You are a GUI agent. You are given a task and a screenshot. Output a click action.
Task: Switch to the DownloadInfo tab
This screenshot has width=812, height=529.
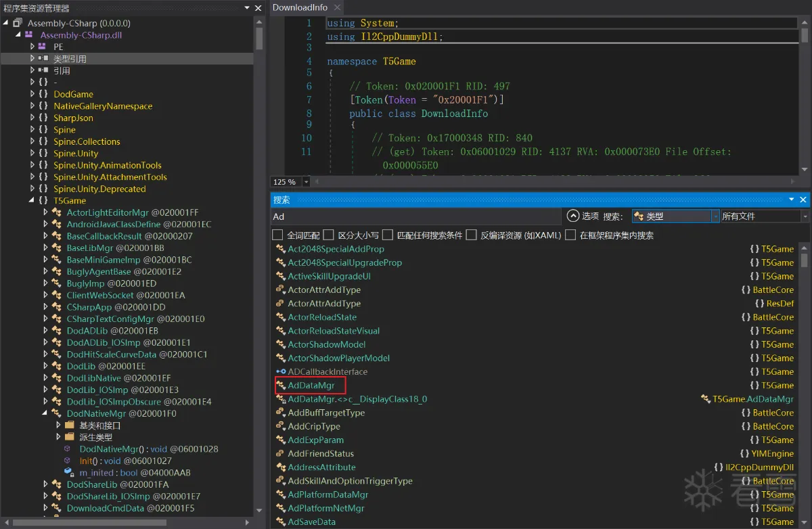[300, 8]
